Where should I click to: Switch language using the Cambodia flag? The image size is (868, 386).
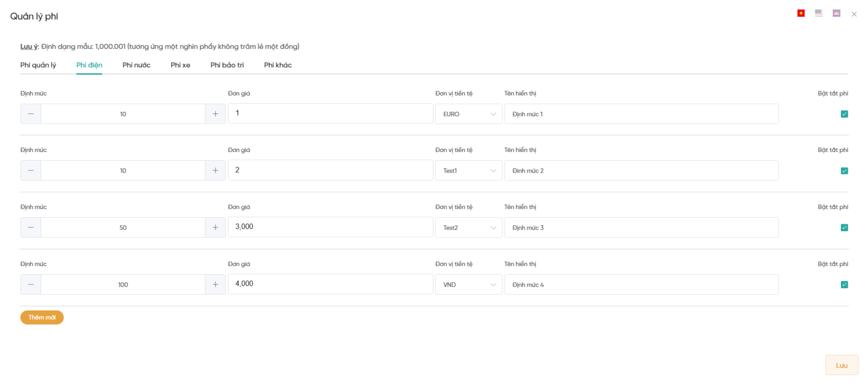837,13
